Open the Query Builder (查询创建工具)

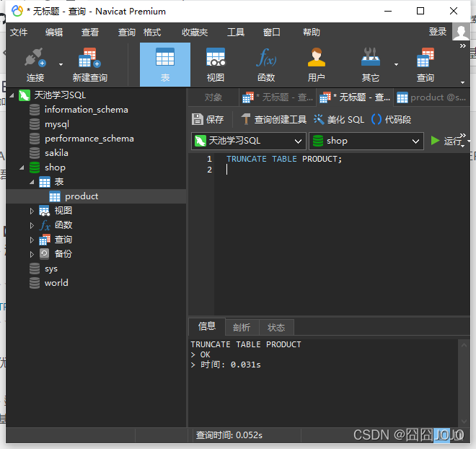click(x=274, y=119)
